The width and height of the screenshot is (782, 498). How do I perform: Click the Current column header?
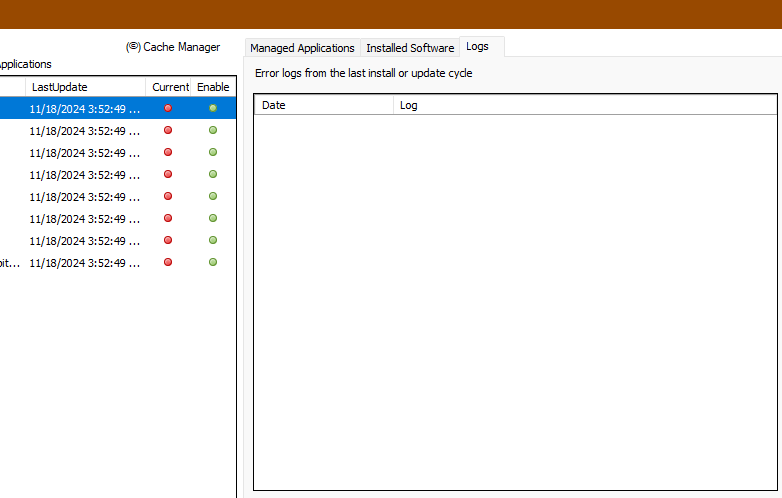coord(170,87)
